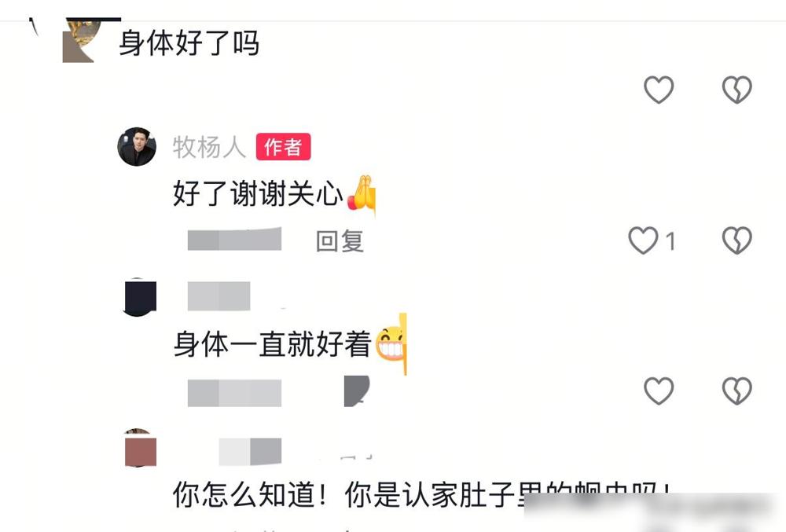Tap broken heart on 好了谢谢关心 reply
This screenshot has width=786, height=532.
(x=737, y=240)
